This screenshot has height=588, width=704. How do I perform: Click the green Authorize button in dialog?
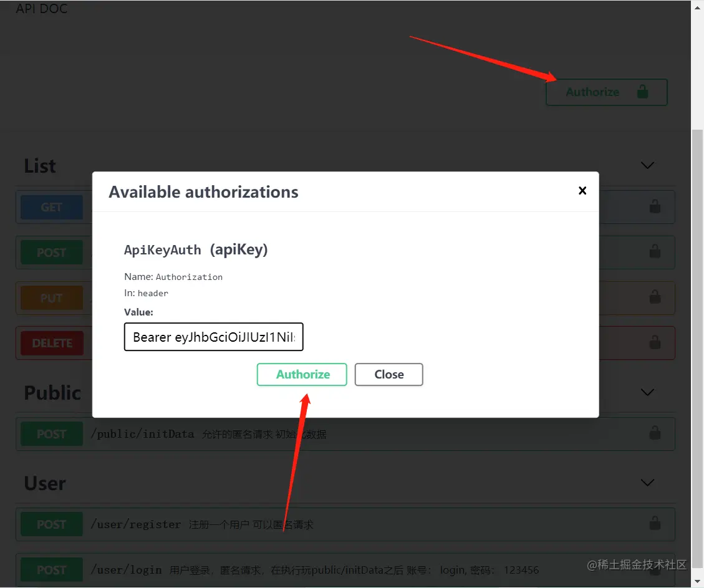302,374
